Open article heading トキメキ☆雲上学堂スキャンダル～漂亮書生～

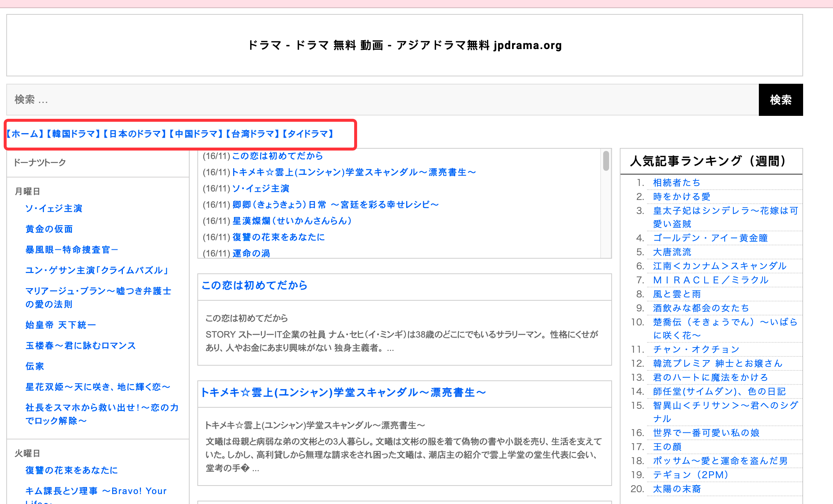(x=343, y=392)
